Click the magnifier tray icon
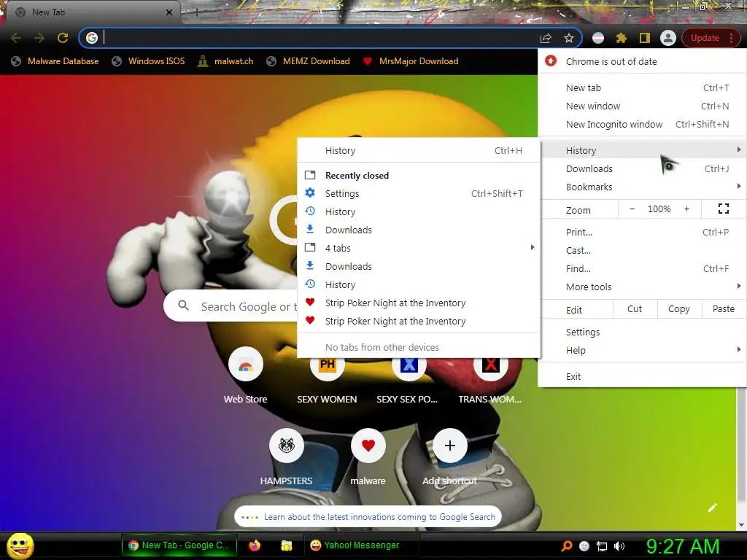747x560 pixels. tap(566, 546)
